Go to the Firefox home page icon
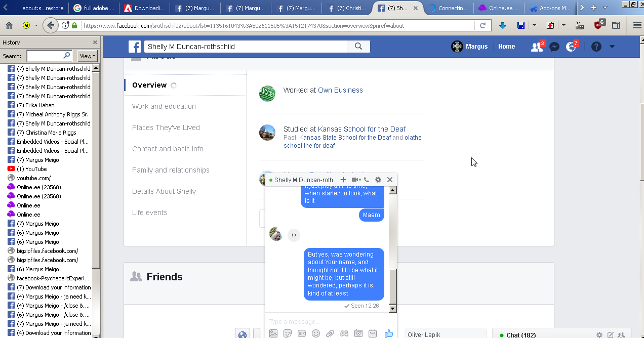The width and height of the screenshot is (644, 338). 9,25
